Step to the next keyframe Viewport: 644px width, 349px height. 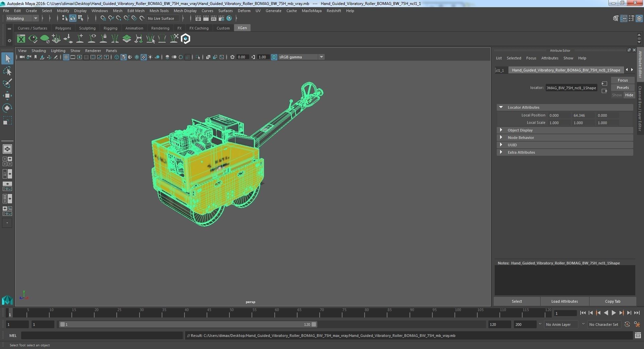coord(622,313)
